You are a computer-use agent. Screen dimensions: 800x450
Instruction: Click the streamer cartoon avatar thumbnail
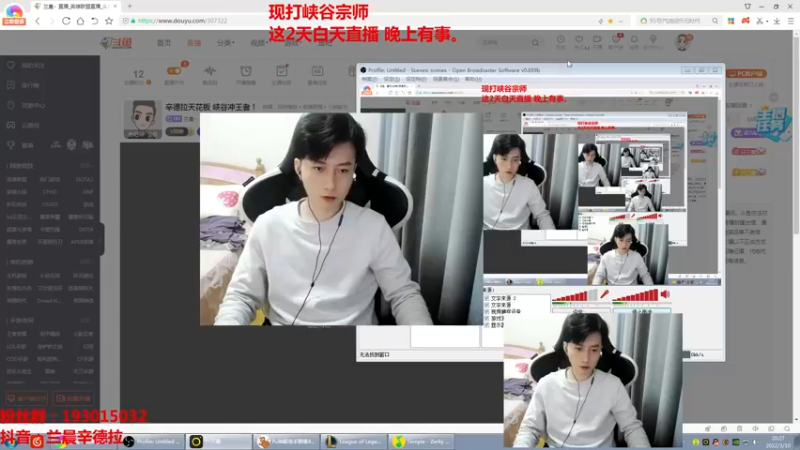pyautogui.click(x=142, y=119)
